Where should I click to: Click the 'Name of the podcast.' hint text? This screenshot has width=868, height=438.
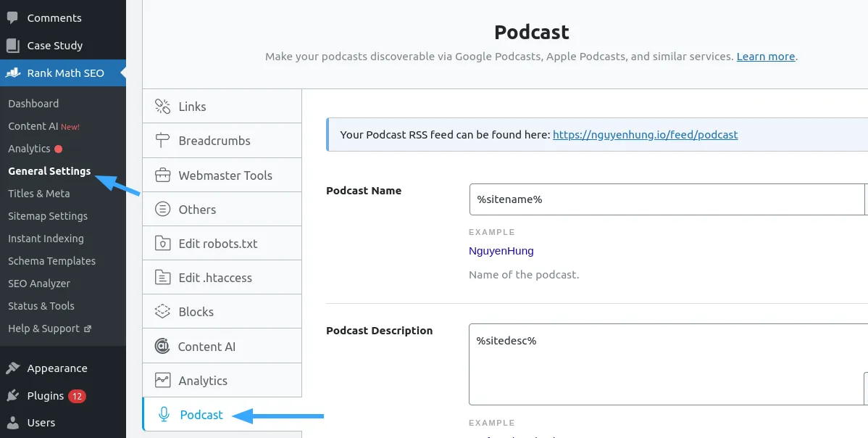click(524, 275)
